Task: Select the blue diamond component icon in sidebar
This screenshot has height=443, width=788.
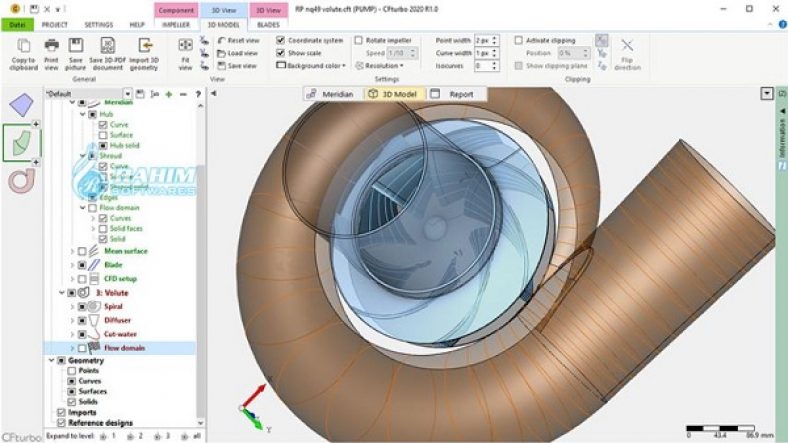Action: click(x=21, y=104)
